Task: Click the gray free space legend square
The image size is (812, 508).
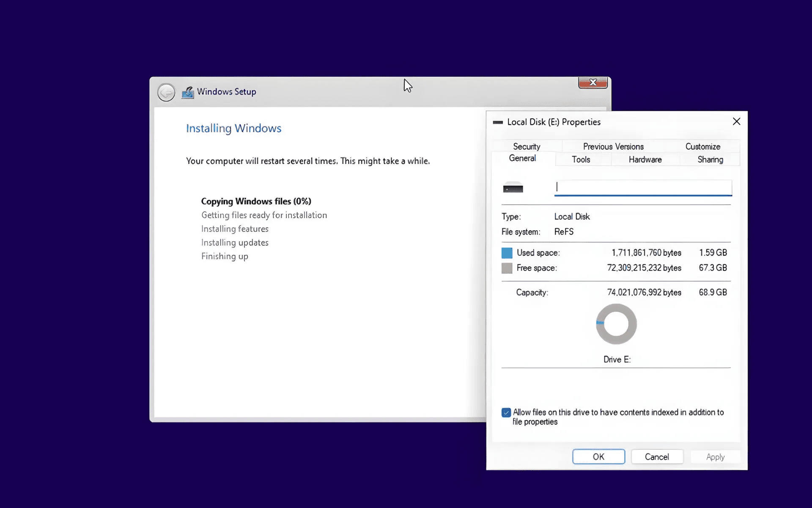Action: (506, 268)
